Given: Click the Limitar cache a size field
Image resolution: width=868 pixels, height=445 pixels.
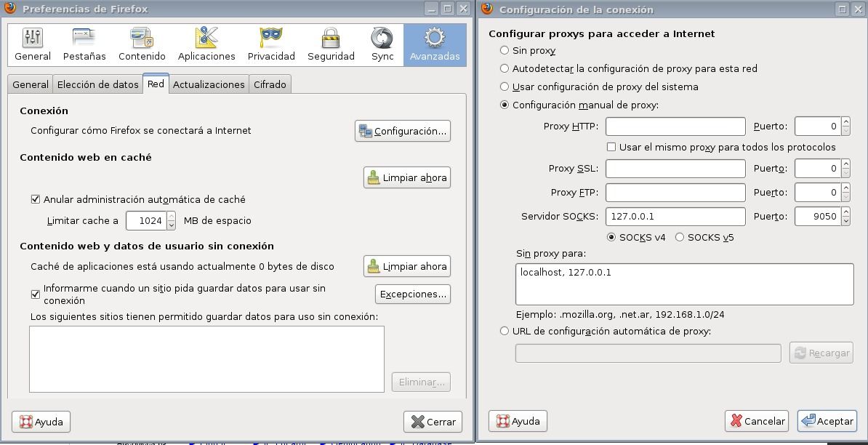Looking at the screenshot, I should point(146,220).
